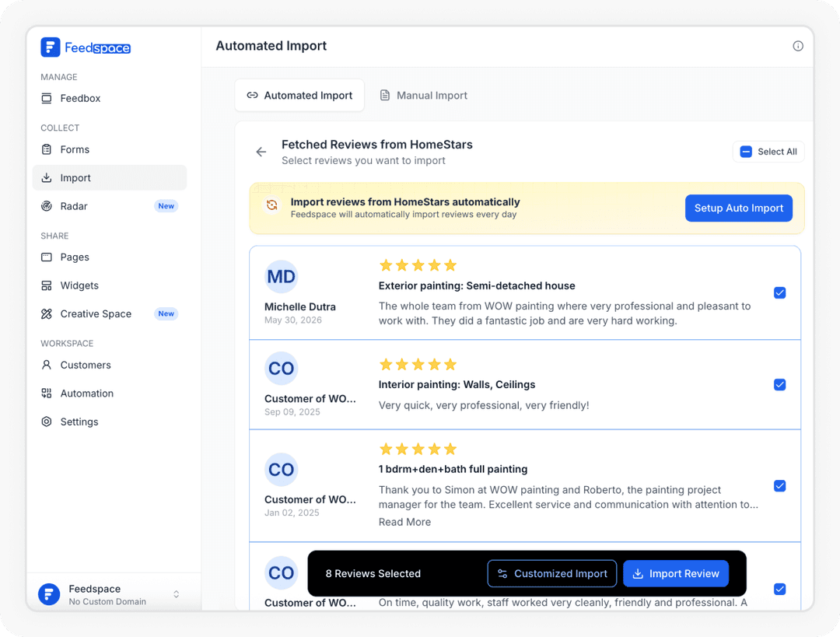The height and width of the screenshot is (637, 840).
Task: Expand the workspace switcher chevrons
Action: coord(177,594)
